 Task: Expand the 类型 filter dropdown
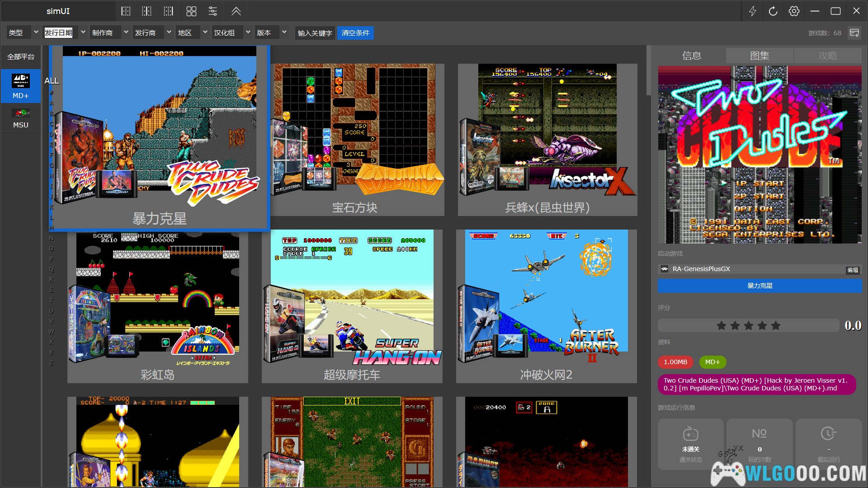(x=36, y=33)
